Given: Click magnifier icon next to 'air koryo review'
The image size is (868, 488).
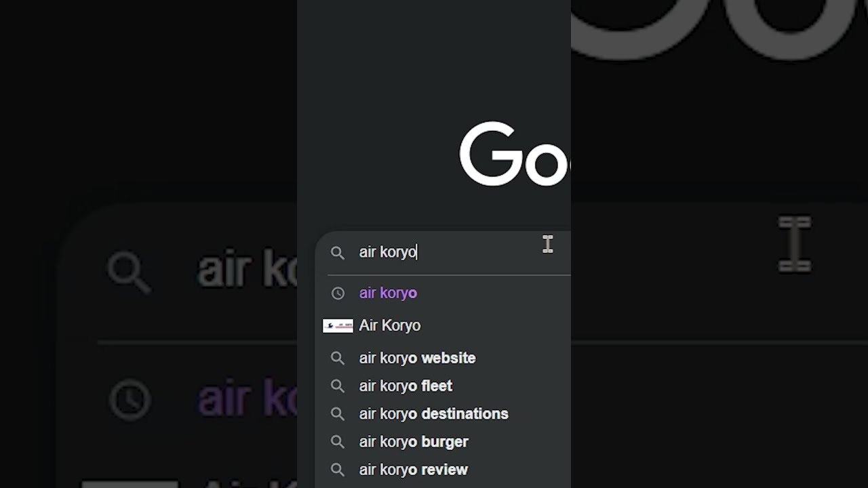Looking at the screenshot, I should pos(338,470).
